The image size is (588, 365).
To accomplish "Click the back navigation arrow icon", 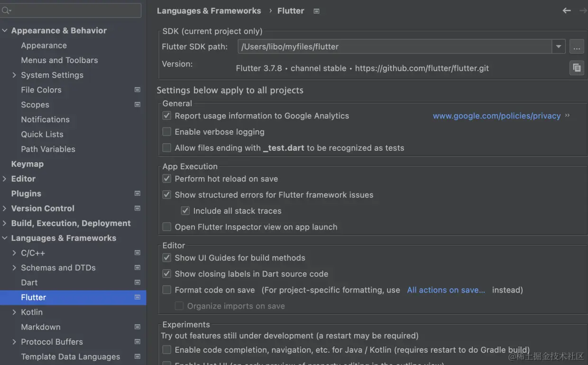I will tap(567, 10).
